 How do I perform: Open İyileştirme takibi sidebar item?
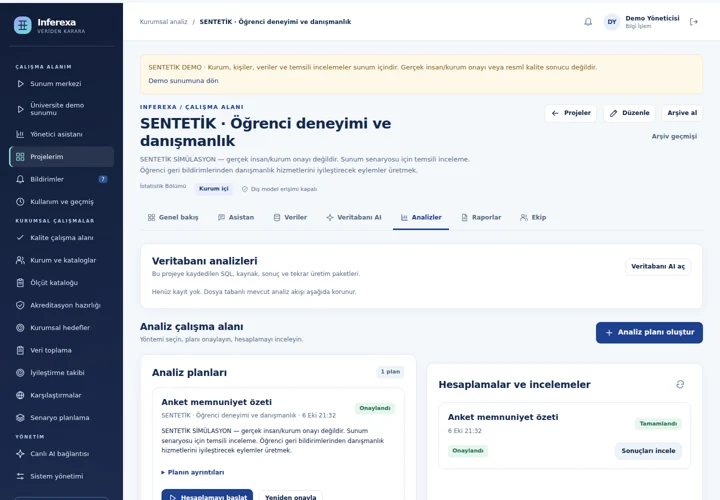pos(62,372)
